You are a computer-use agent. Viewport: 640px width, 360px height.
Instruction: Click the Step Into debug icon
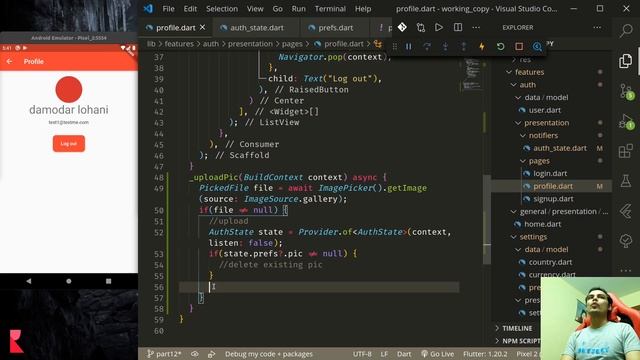[445, 47]
